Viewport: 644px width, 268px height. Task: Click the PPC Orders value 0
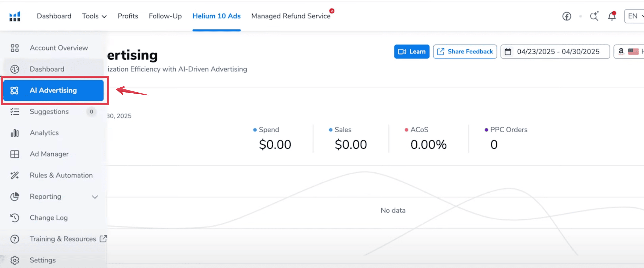[494, 145]
